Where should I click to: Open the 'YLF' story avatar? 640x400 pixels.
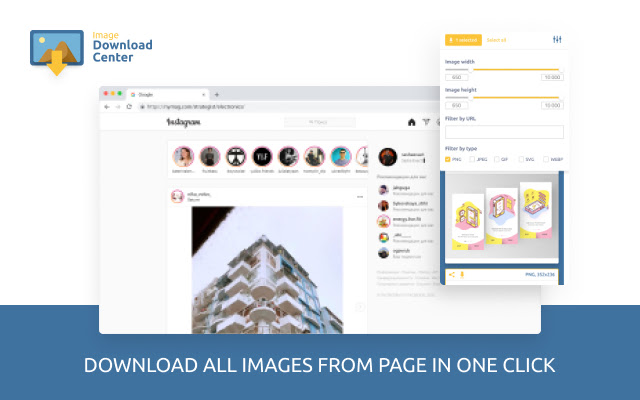[x=262, y=157]
